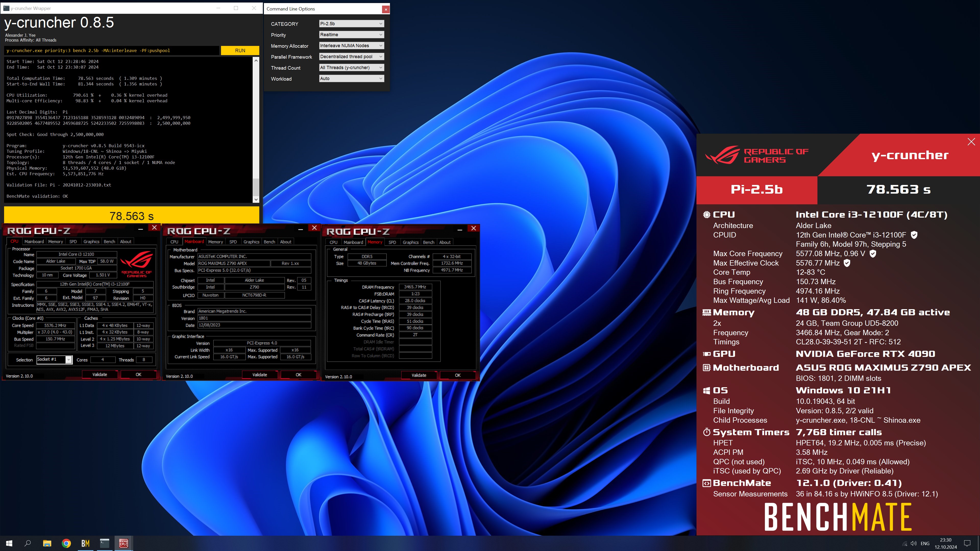Image resolution: width=980 pixels, height=551 pixels.
Task: Open the Thread Count dropdown
Action: [351, 68]
